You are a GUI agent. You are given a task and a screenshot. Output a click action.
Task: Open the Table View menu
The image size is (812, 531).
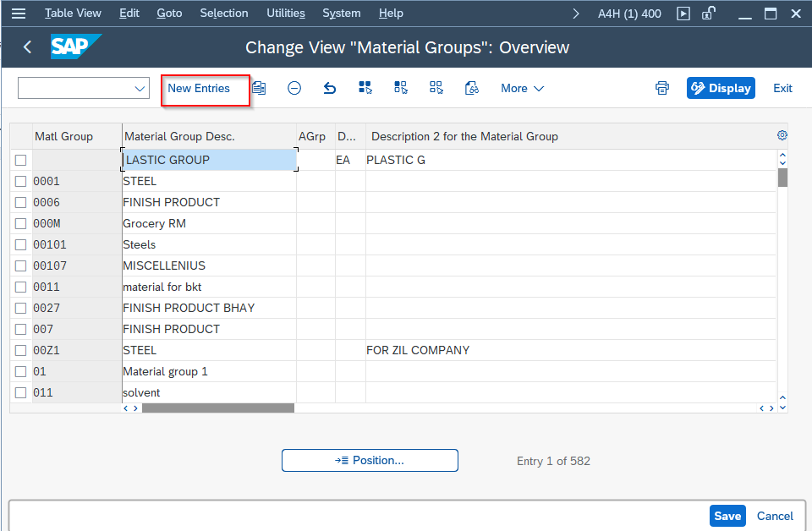[x=73, y=13]
